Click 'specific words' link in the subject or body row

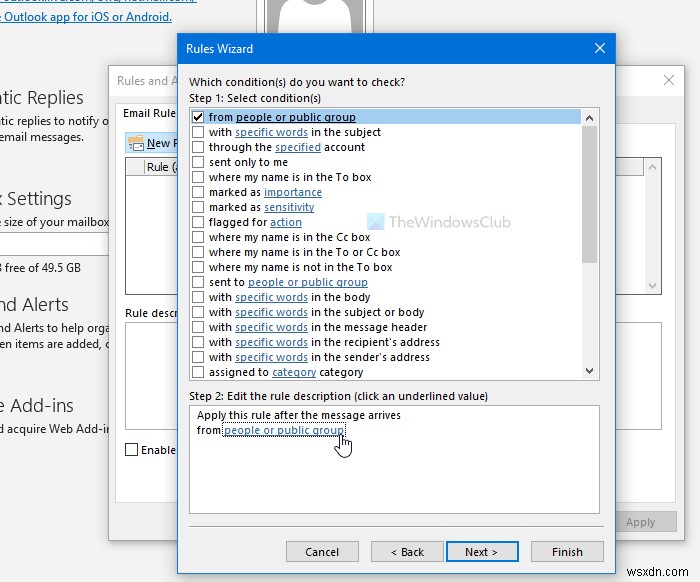coord(271,312)
